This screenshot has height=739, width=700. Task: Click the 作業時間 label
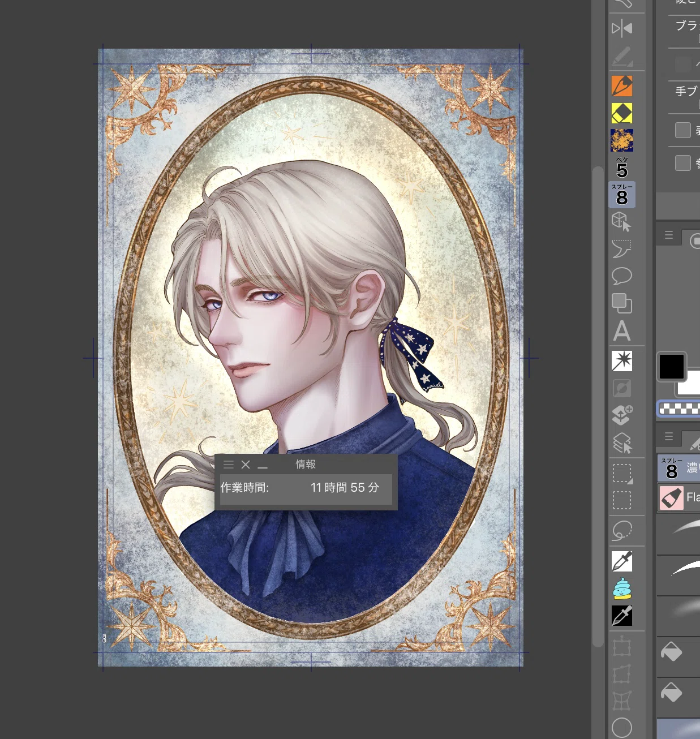[x=244, y=488]
